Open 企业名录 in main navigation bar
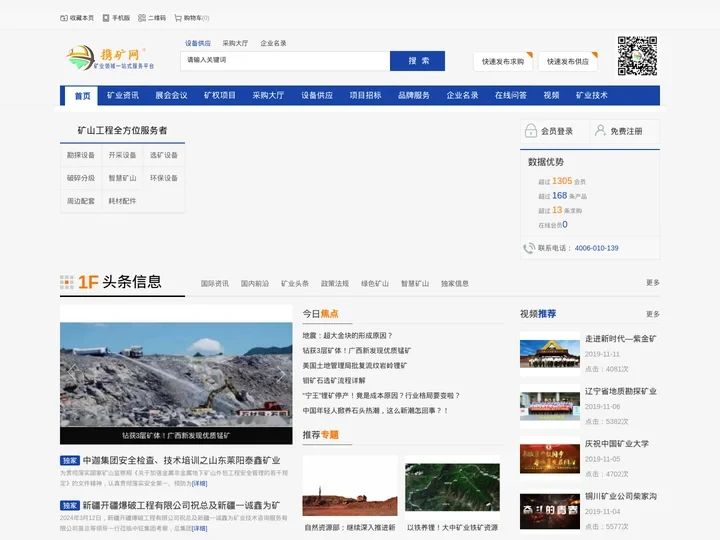The image size is (720, 540). 462,96
